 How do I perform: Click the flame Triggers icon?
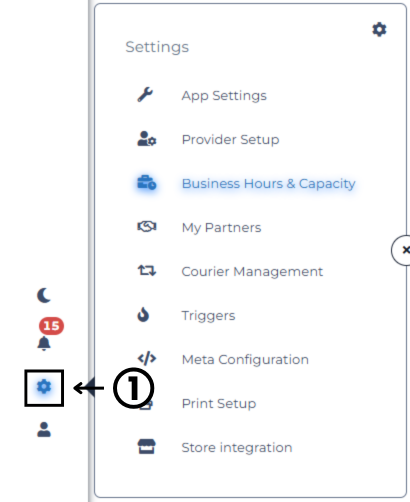(143, 315)
